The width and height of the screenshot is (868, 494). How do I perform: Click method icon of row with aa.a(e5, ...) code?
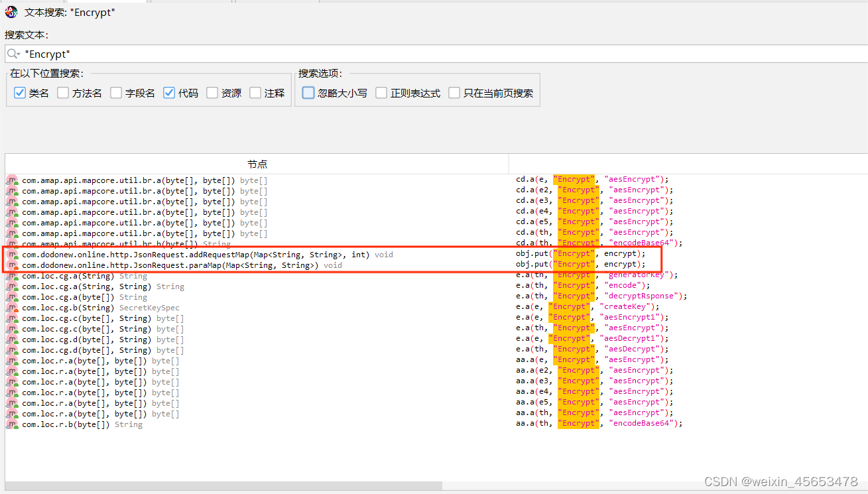pos(13,403)
